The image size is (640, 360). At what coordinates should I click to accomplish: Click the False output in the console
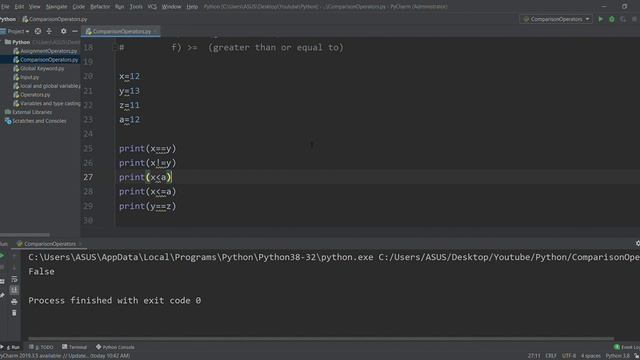[x=41, y=271]
